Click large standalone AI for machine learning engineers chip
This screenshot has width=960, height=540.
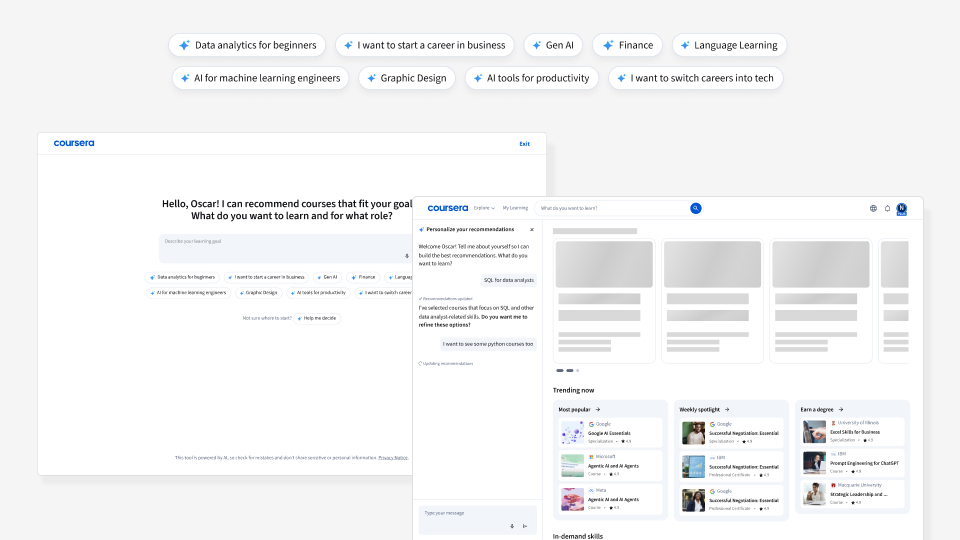[261, 78]
